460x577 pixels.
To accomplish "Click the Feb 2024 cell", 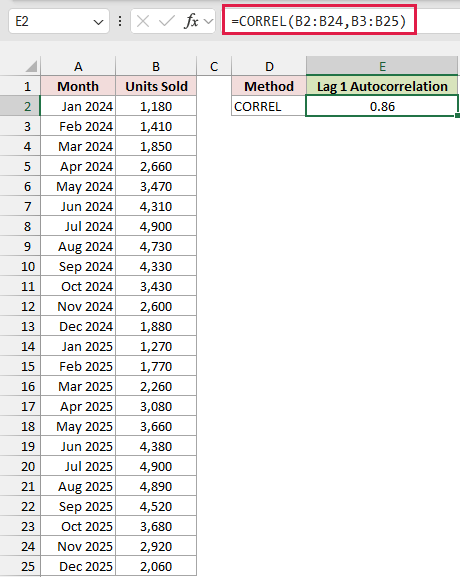I will coord(78,126).
